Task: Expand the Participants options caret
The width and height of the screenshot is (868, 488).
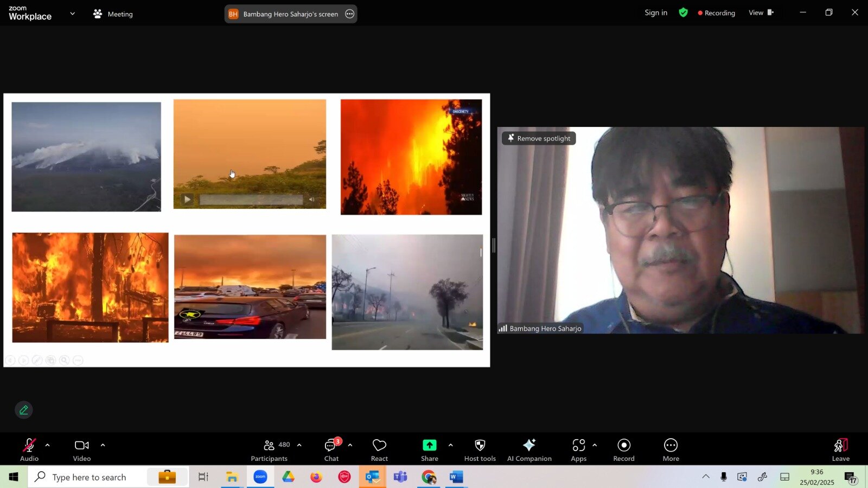Action: (299, 445)
